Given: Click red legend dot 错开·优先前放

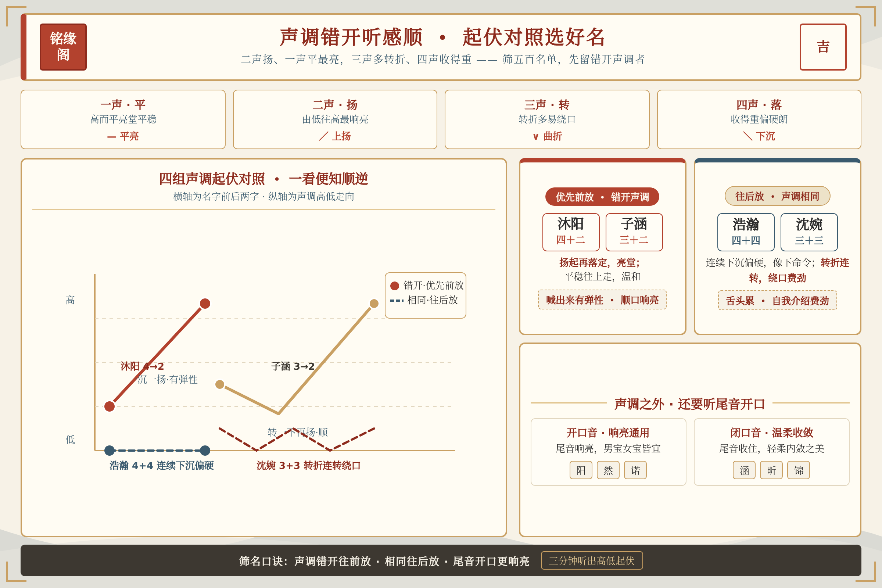Looking at the screenshot, I should (394, 286).
